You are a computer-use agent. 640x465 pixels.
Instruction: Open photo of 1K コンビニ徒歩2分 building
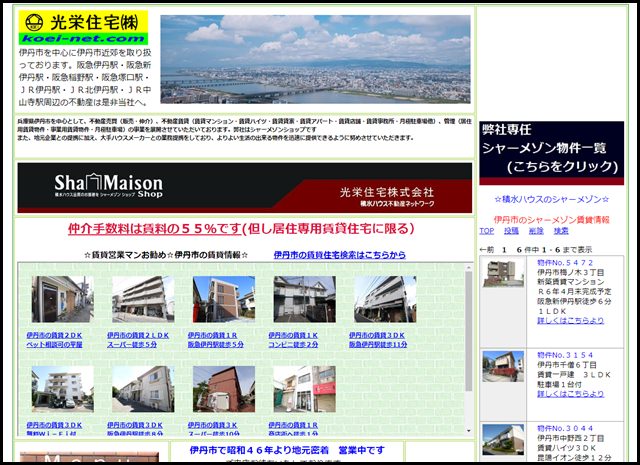click(304, 299)
